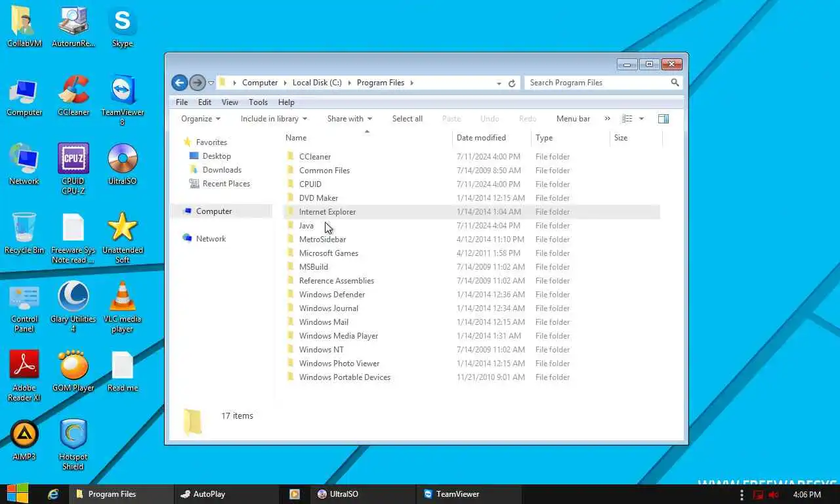Open the Share with dropdown
This screenshot has height=504, width=840.
tap(350, 119)
